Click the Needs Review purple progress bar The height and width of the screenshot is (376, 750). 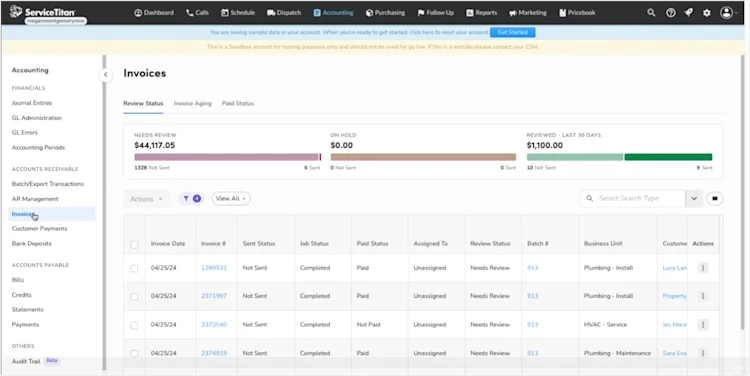pyautogui.click(x=228, y=157)
